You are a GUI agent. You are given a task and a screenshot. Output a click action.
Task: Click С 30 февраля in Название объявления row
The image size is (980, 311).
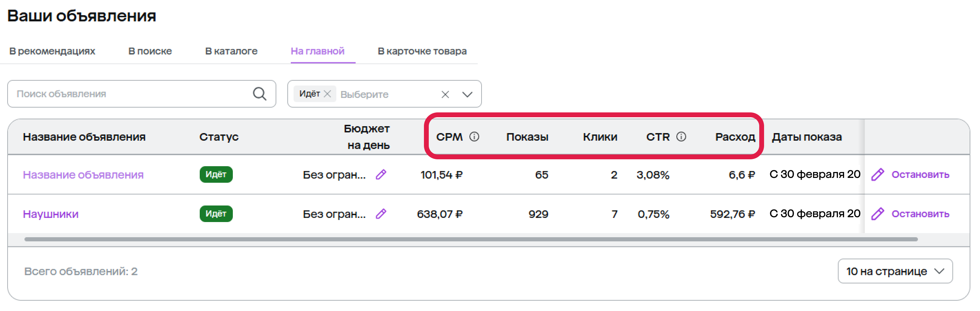pyautogui.click(x=814, y=174)
